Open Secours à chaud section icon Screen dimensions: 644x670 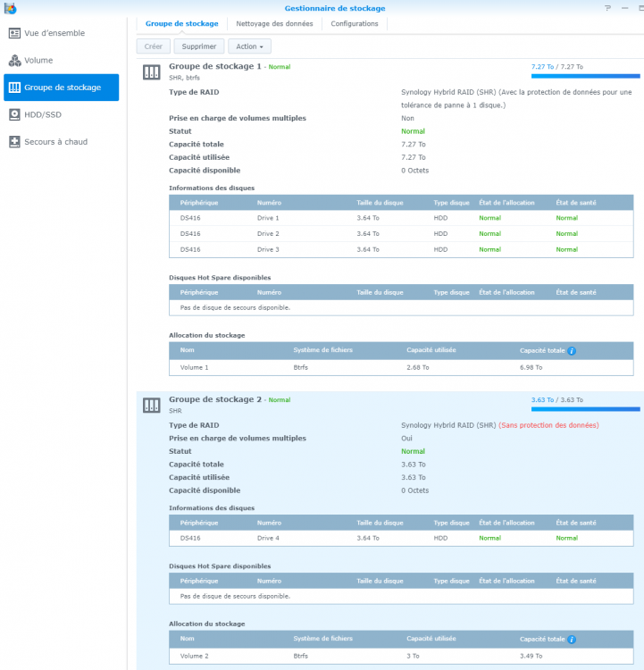(x=15, y=142)
